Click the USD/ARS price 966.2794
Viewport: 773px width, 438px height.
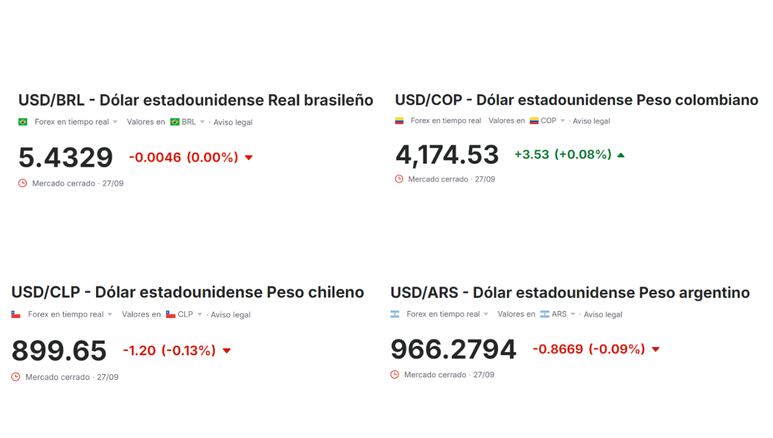pos(453,349)
